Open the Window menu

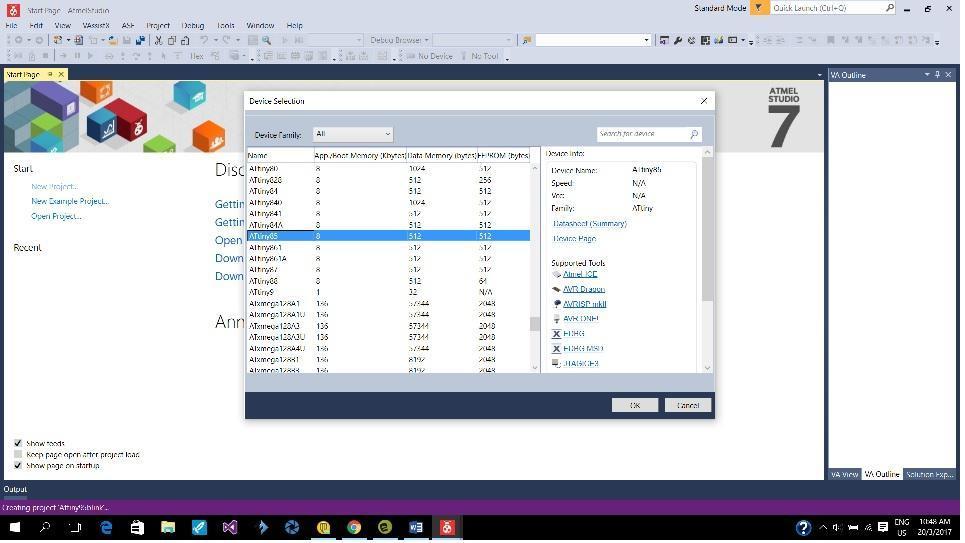point(260,26)
